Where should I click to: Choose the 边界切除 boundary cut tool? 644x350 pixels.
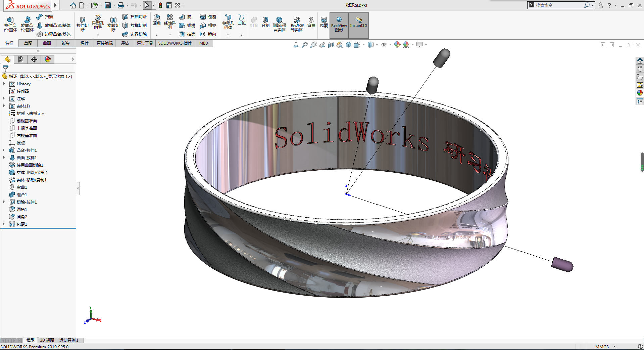tap(135, 34)
